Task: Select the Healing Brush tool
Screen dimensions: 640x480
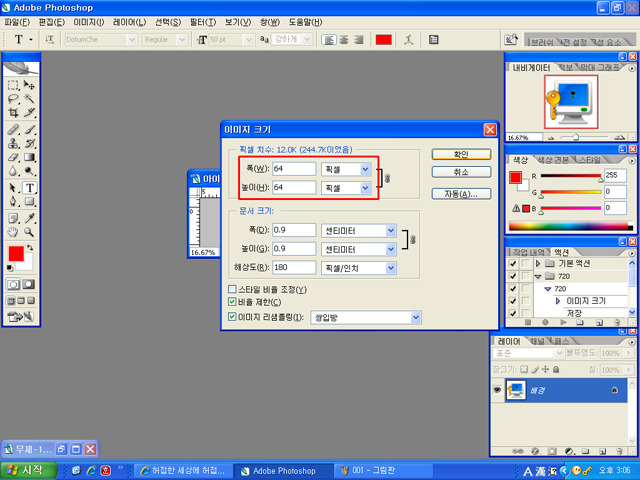Action: point(13,130)
